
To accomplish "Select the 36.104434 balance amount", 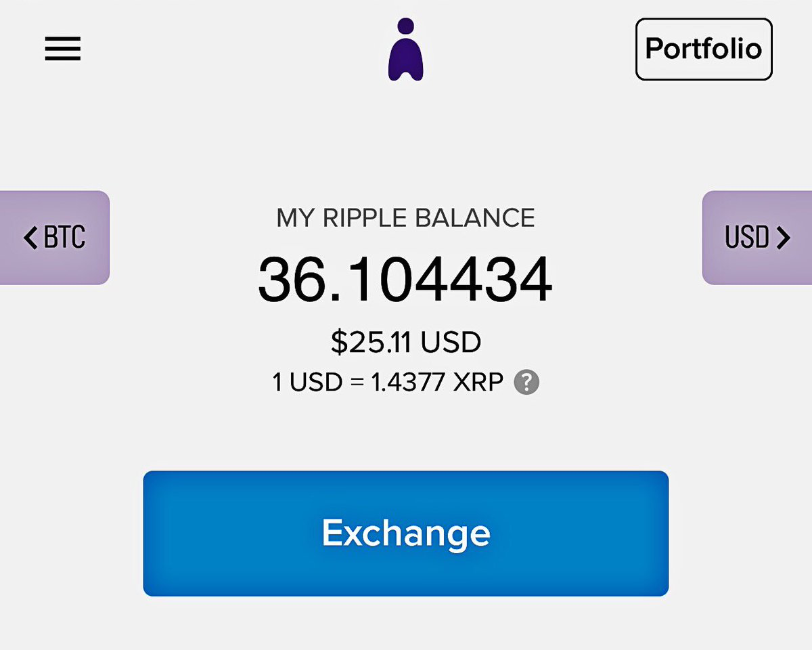I will click(405, 280).
